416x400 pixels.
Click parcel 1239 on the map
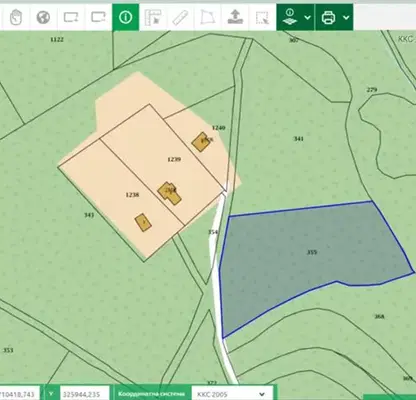174,159
